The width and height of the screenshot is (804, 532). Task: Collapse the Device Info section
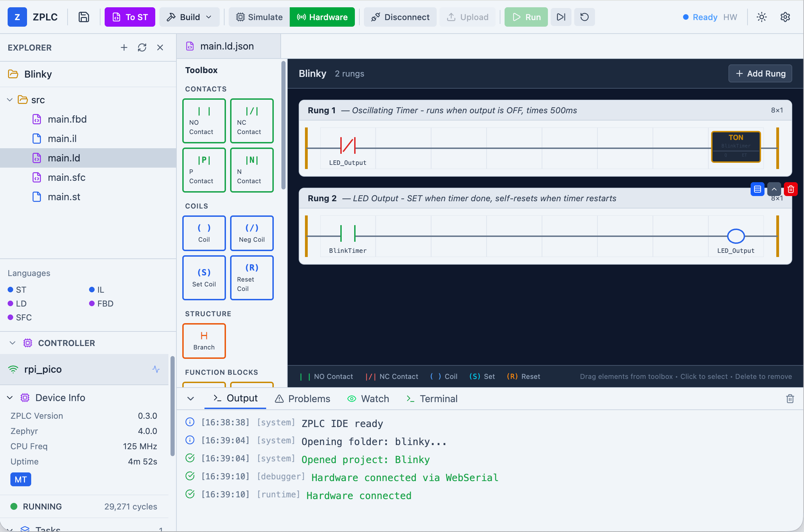[10, 398]
